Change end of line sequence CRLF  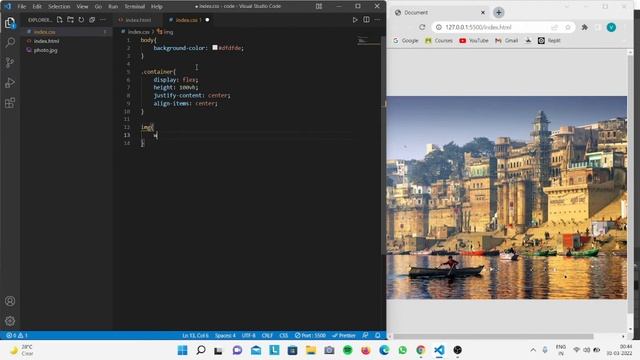click(x=267, y=335)
